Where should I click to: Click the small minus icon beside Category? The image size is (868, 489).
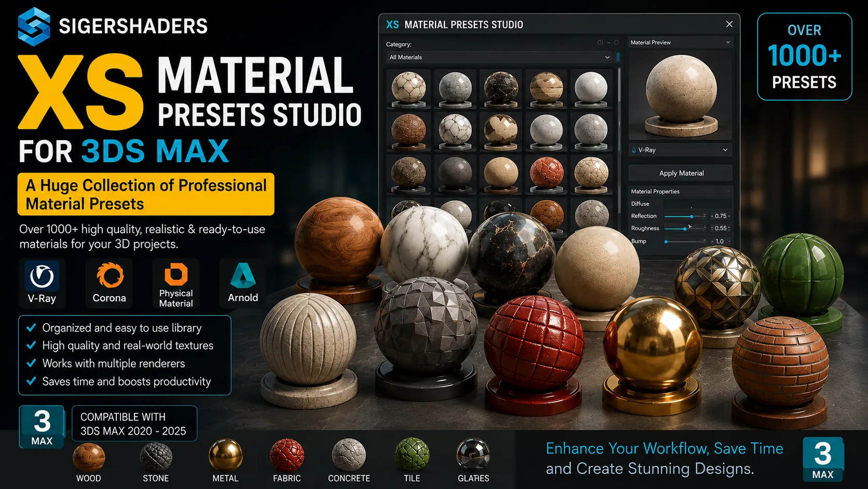[608, 43]
